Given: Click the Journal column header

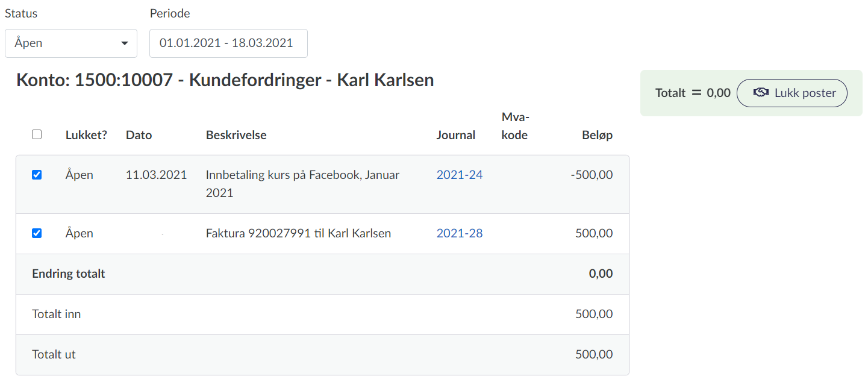Looking at the screenshot, I should pos(455,135).
